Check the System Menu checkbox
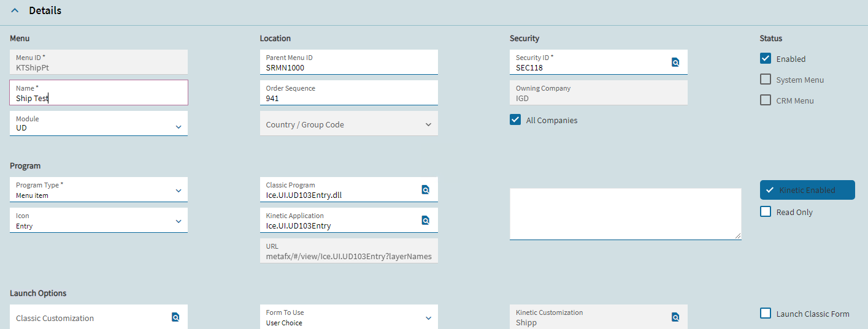Image resolution: width=868 pixels, height=329 pixels. pos(766,80)
